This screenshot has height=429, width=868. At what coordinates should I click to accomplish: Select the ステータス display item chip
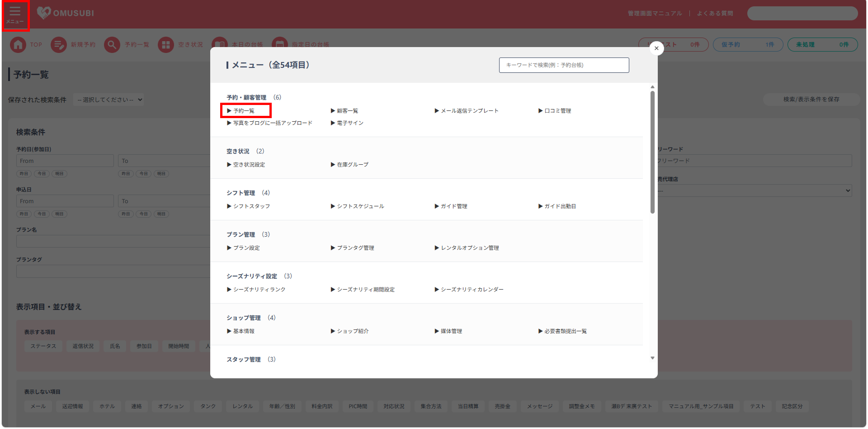pyautogui.click(x=43, y=346)
